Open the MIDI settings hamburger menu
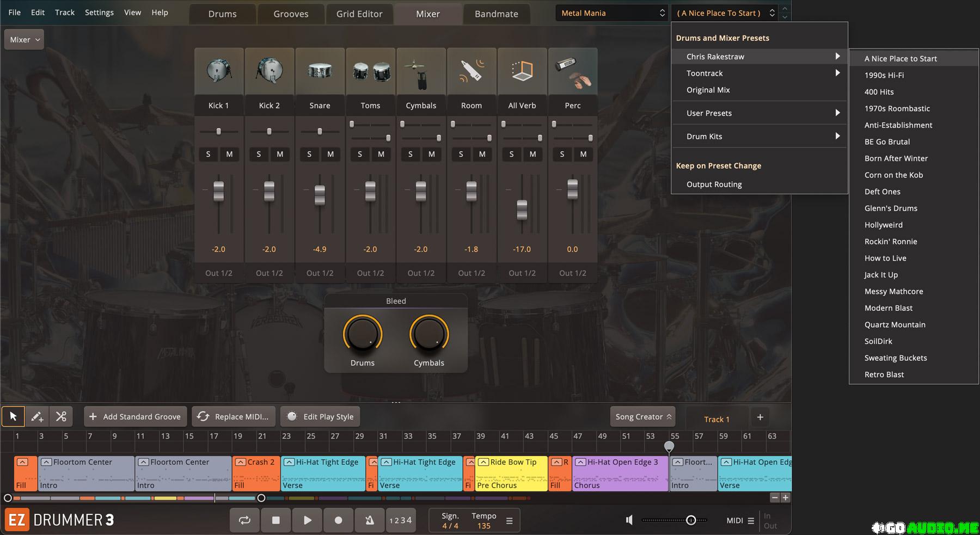Image resolution: width=980 pixels, height=535 pixels. pos(751,521)
